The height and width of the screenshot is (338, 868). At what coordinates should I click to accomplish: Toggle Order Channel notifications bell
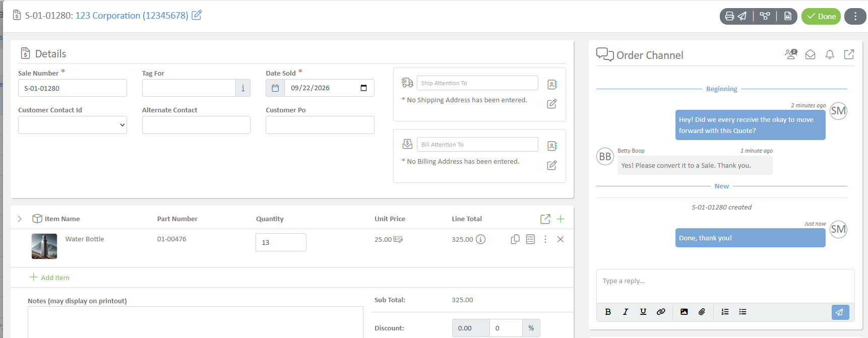click(830, 54)
